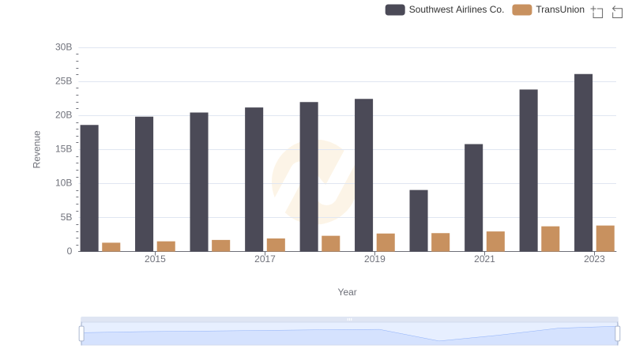Click the TransUnion 2020 bar

coord(441,242)
